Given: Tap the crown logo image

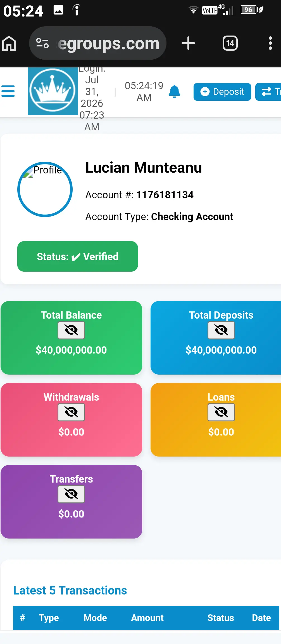Looking at the screenshot, I should (53, 91).
